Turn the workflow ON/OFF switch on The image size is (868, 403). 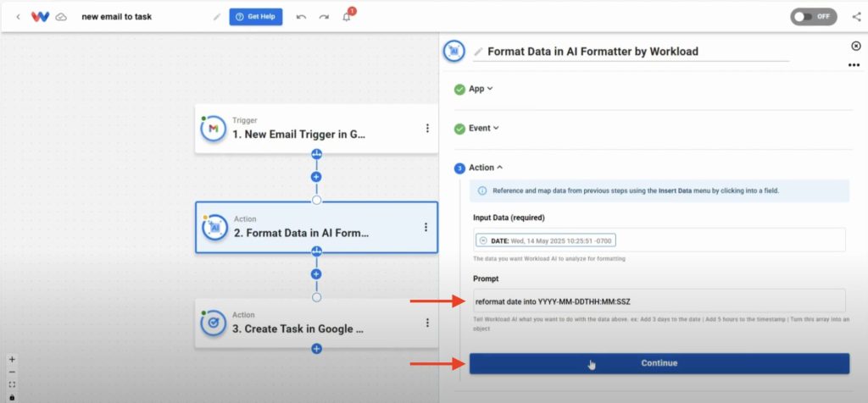(813, 17)
